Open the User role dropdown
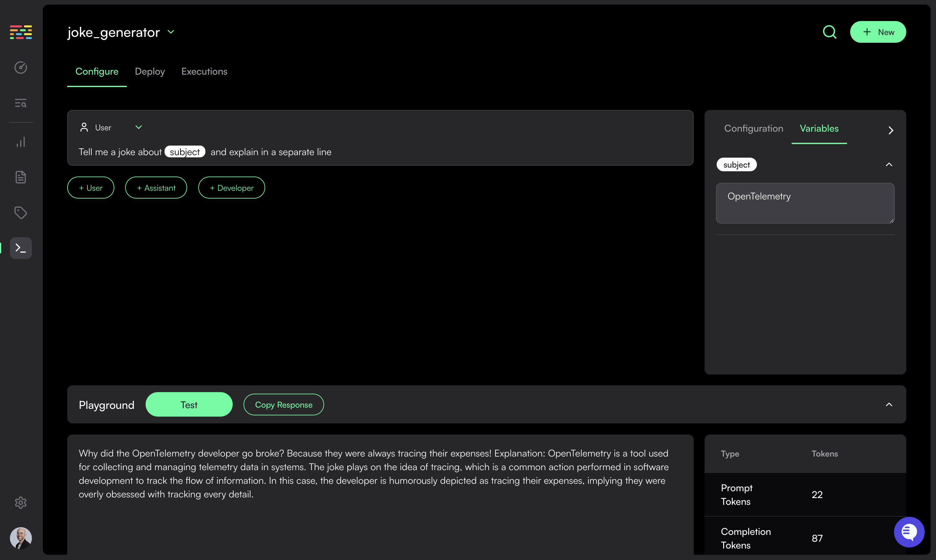The image size is (936, 560). click(138, 128)
